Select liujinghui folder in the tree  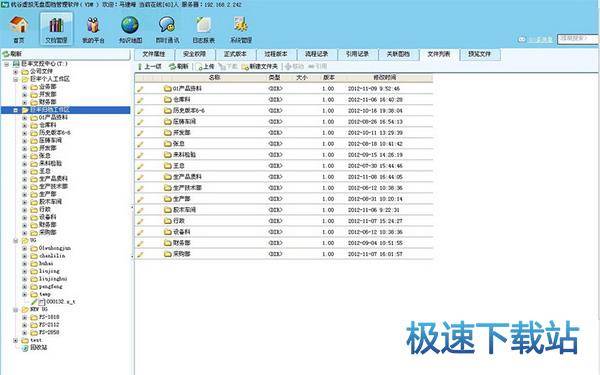point(49,279)
